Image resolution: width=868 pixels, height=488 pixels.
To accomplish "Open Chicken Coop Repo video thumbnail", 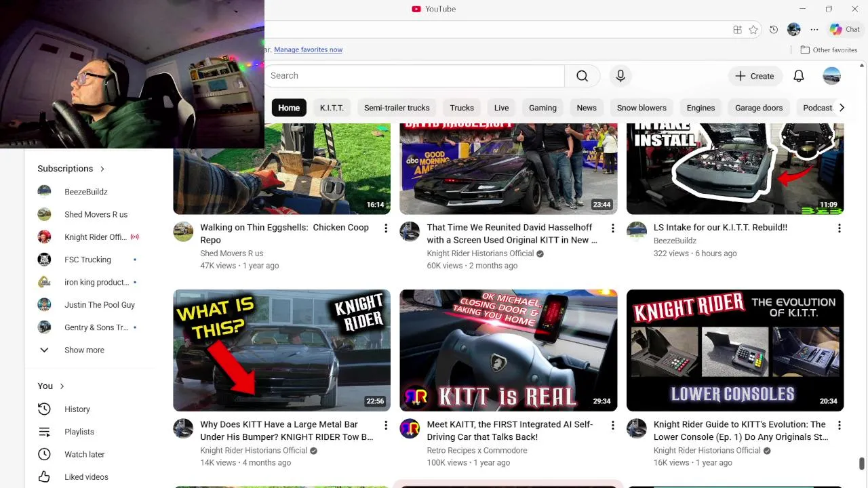I will [281, 169].
